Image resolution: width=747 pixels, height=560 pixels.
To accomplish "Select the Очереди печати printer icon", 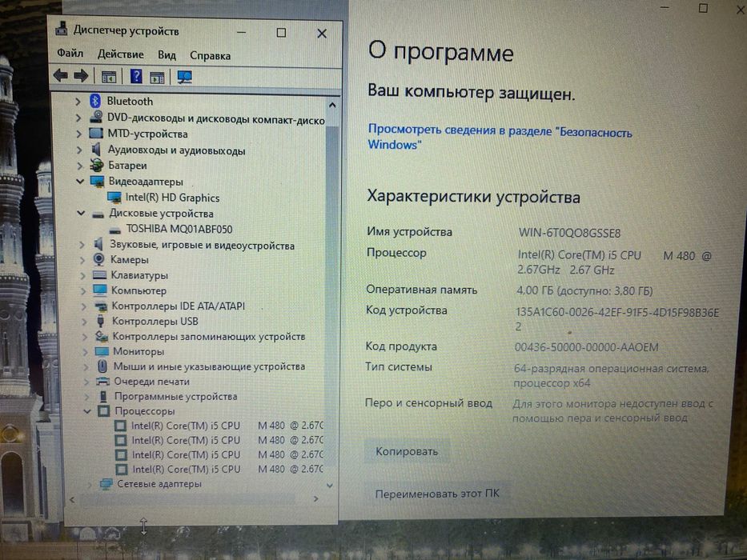I will [x=103, y=382].
